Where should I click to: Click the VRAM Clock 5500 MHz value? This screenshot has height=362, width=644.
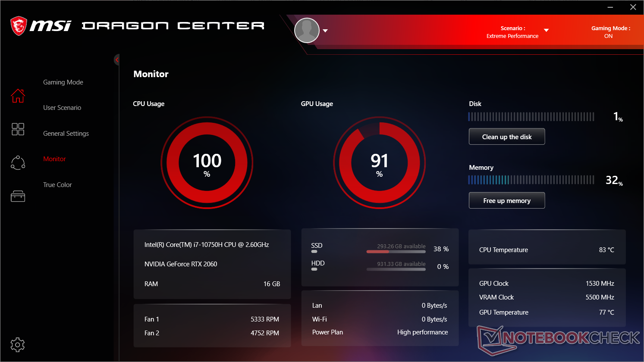click(600, 297)
